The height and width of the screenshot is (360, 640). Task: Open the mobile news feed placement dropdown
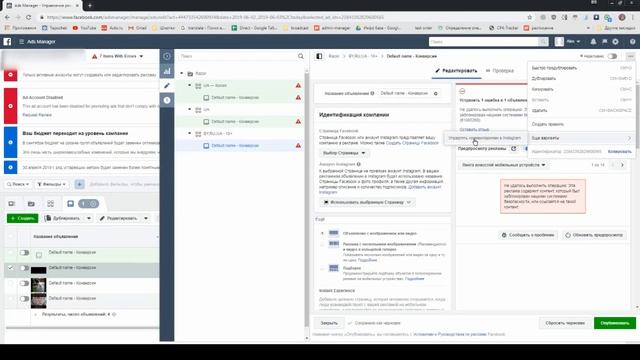click(503, 165)
